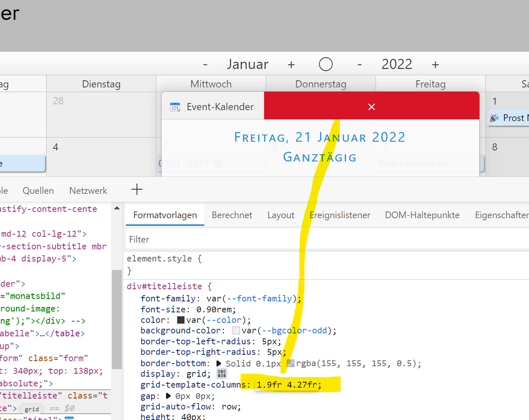Close the Event-Kalender popup with the X
529x420 pixels.
[371, 107]
